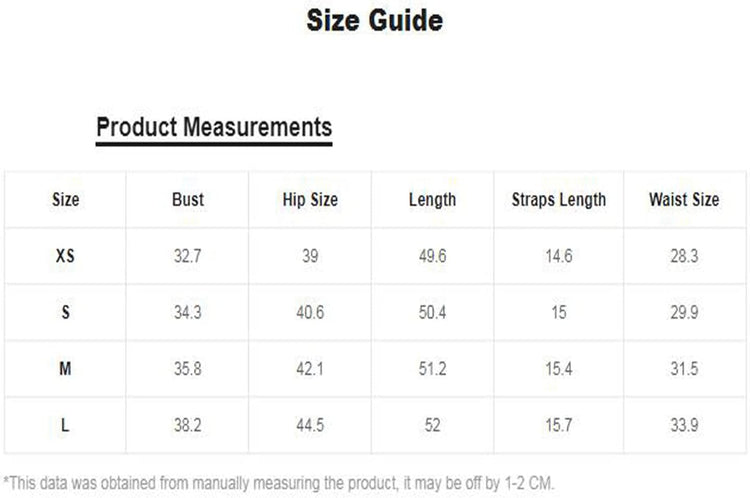The height and width of the screenshot is (498, 750).
Task: Click the M waist size value 31.5
Action: click(x=683, y=369)
